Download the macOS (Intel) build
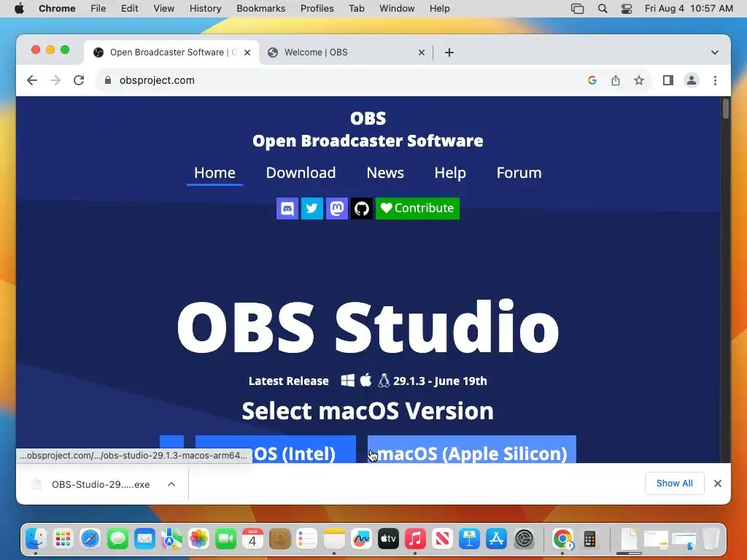 [275, 449]
